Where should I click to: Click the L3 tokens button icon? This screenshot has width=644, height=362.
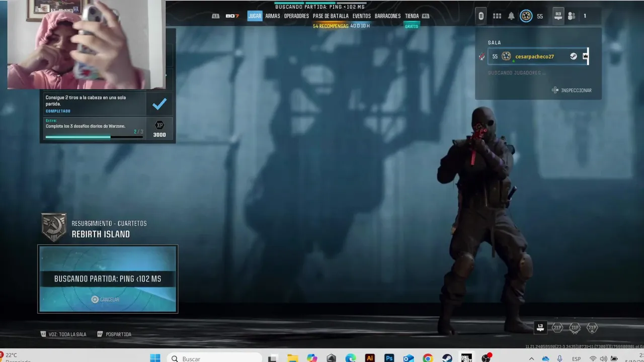tap(540, 328)
